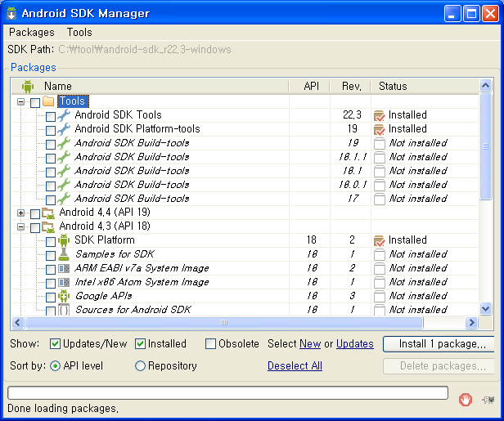This screenshot has height=421, width=504.
Task: Tick the Build-tools rev 19 checkbox
Action: click(51, 144)
